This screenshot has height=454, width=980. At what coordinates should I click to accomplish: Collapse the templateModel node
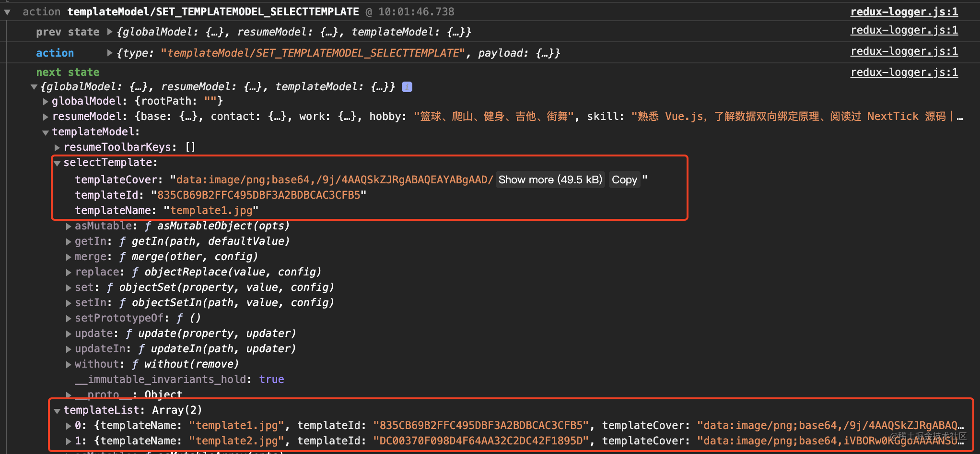[46, 132]
